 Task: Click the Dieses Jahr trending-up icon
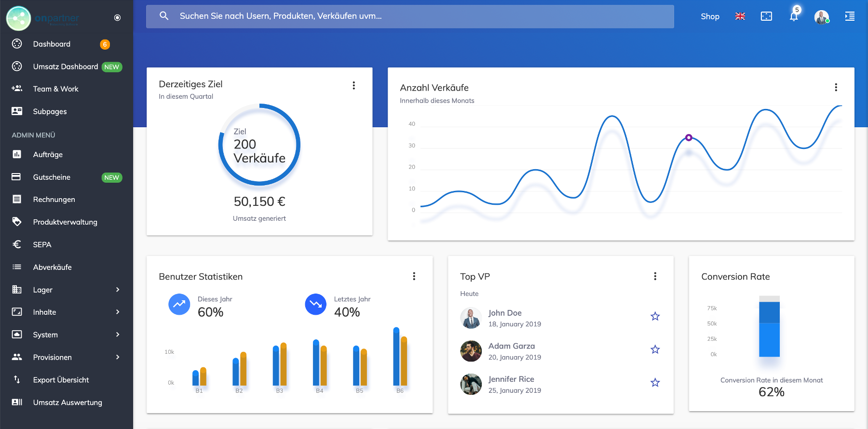[x=179, y=304]
